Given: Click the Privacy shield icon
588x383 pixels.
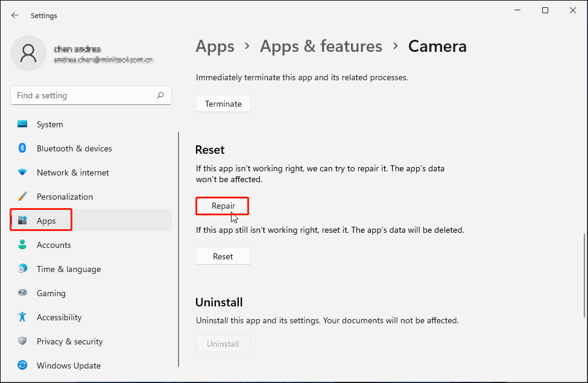Looking at the screenshot, I should (x=22, y=341).
